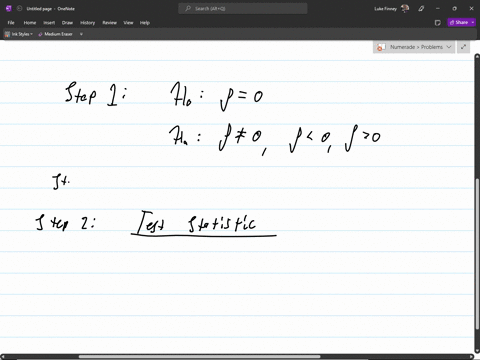Click the OneNote app logo icon
Image resolution: width=480 pixels, height=360 pixels.
(9, 9)
